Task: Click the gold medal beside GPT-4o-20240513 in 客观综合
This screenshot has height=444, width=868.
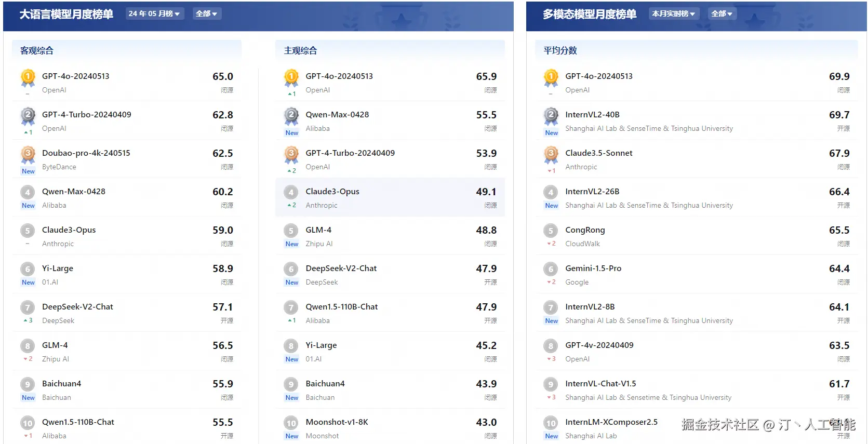Action: pyautogui.click(x=28, y=78)
